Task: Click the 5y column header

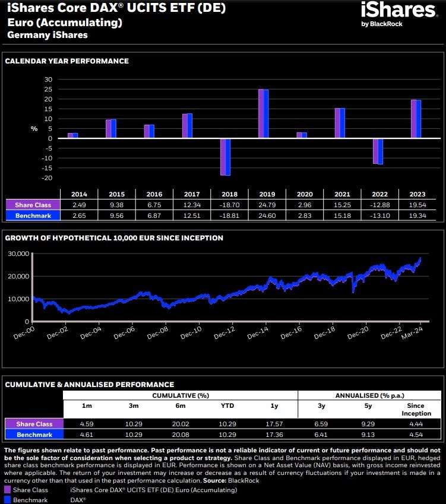Action: coord(368,405)
